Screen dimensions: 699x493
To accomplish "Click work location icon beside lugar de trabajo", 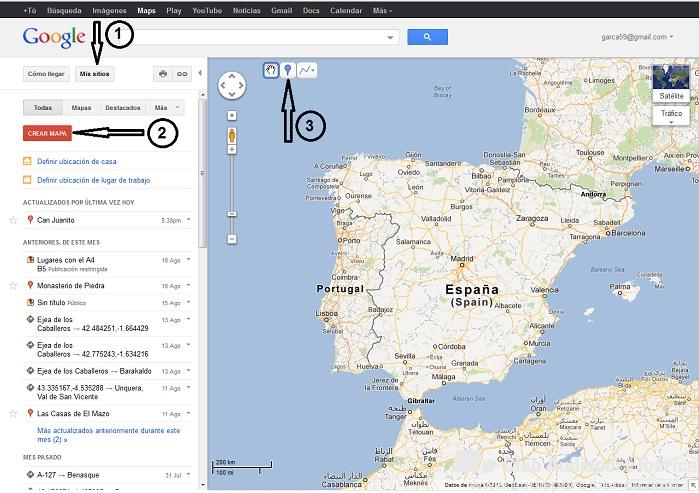I will 27,180.
